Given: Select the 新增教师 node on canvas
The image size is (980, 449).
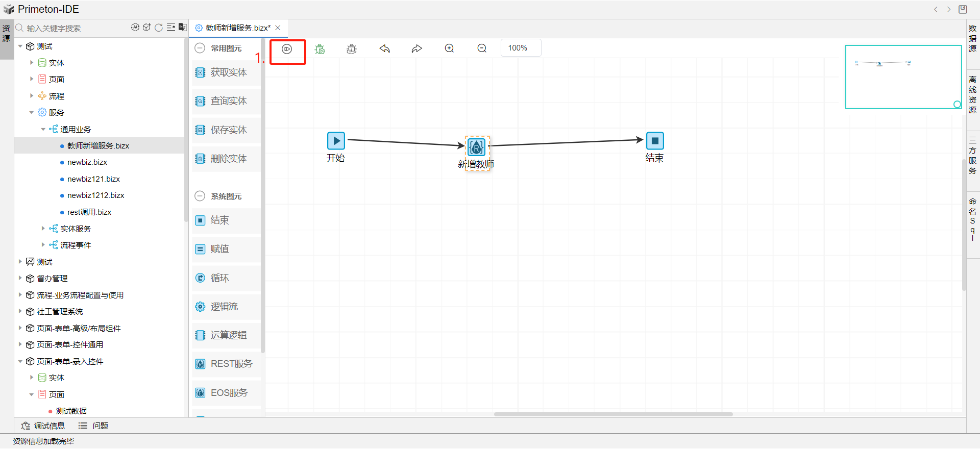Looking at the screenshot, I should (x=477, y=147).
